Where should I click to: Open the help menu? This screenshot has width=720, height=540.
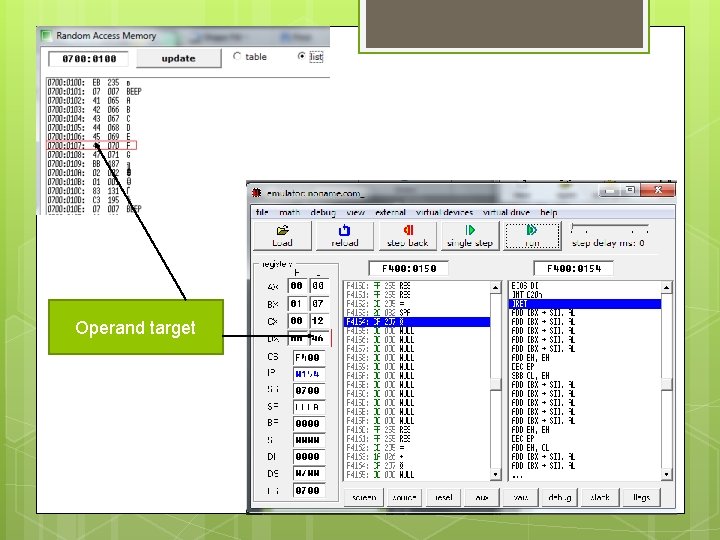tap(549, 212)
